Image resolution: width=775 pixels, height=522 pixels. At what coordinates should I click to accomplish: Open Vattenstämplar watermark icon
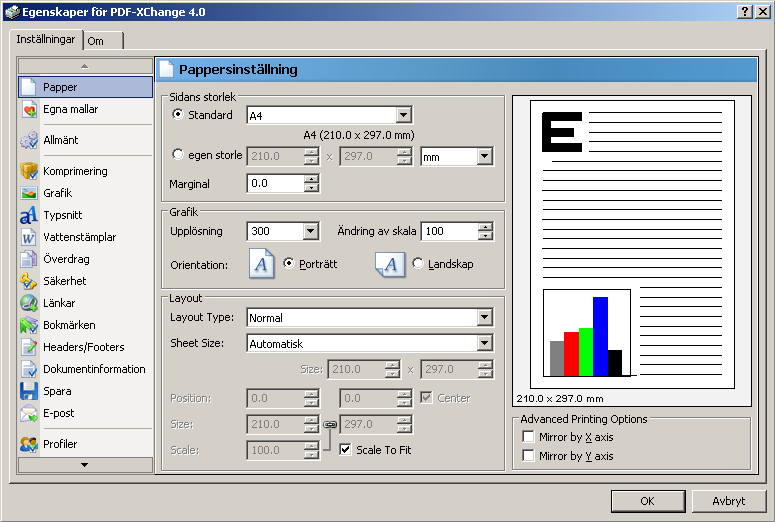pos(29,237)
